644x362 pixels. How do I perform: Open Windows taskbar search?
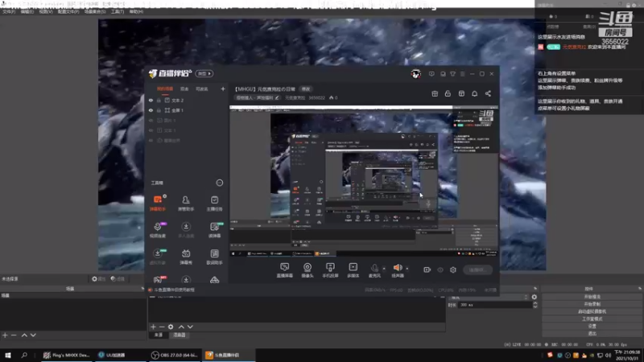[x=24, y=355]
